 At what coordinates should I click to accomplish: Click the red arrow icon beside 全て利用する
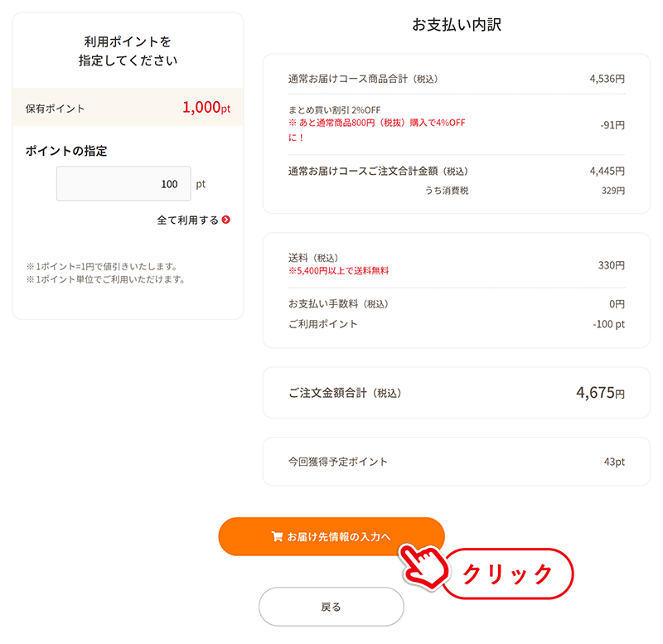click(226, 220)
